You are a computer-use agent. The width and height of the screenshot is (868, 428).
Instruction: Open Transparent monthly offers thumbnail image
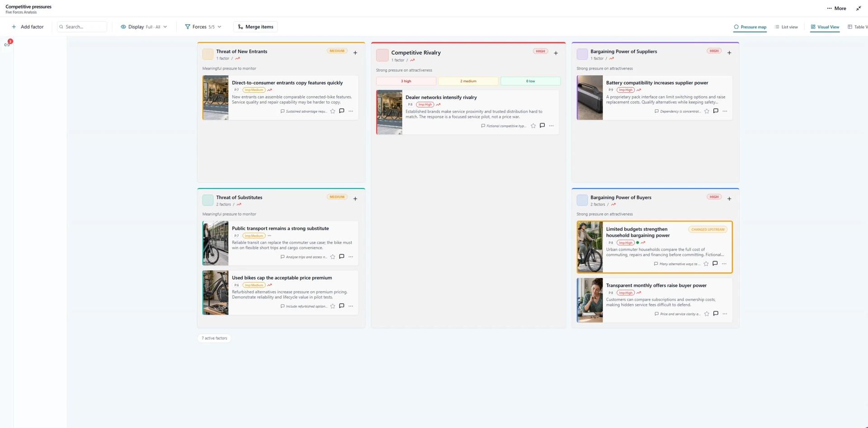point(590,300)
